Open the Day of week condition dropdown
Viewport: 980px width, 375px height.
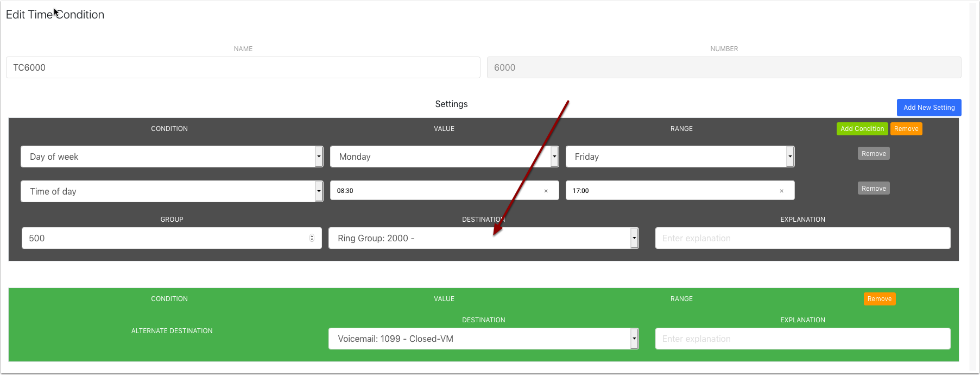coord(319,157)
